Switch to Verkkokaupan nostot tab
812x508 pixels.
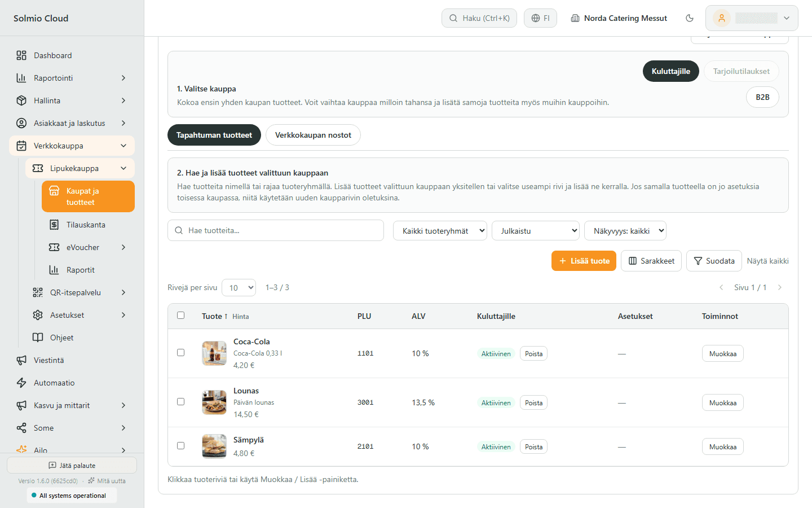(313, 135)
